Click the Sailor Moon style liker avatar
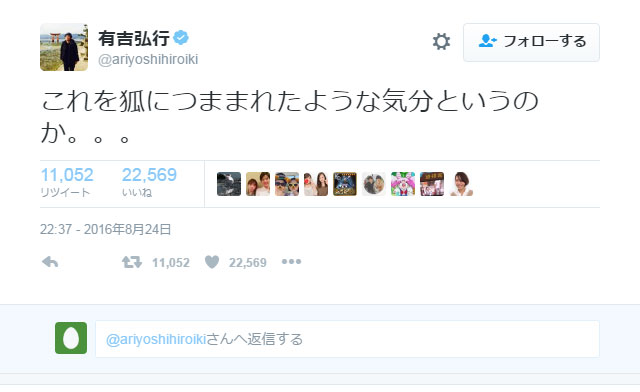640x392 pixels. 402,184
